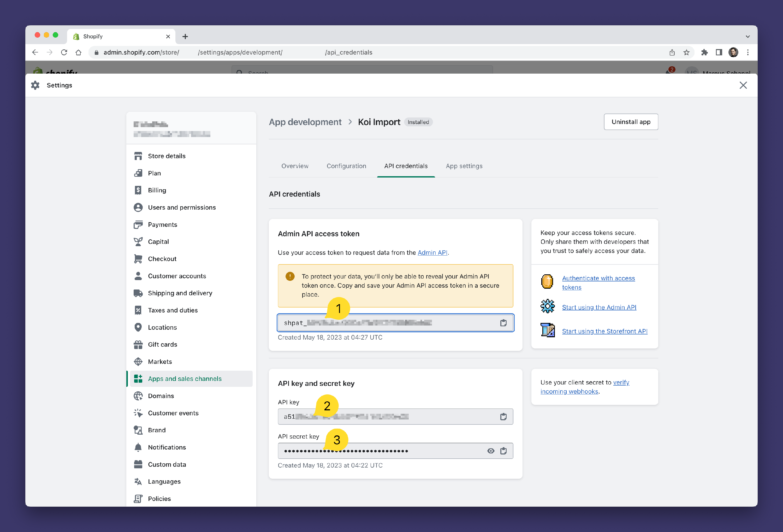Switch to the Configuration tab
The width and height of the screenshot is (783, 532).
(346, 166)
